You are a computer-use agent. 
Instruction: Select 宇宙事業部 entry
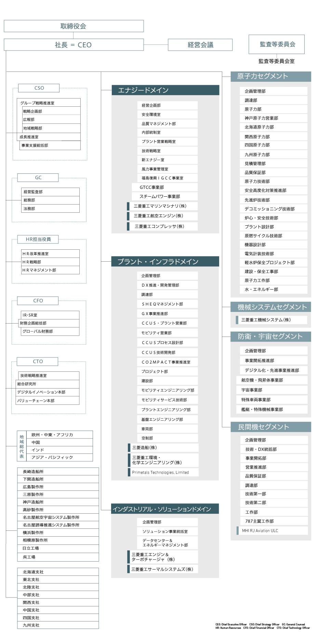(272, 390)
